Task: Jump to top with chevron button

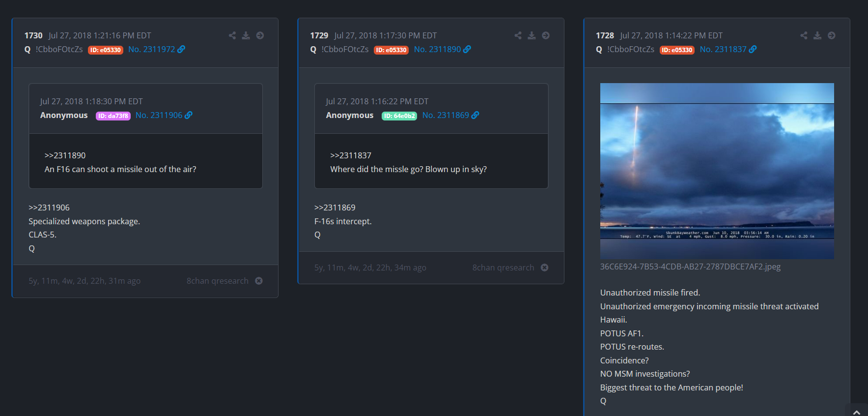Action: pyautogui.click(x=857, y=412)
